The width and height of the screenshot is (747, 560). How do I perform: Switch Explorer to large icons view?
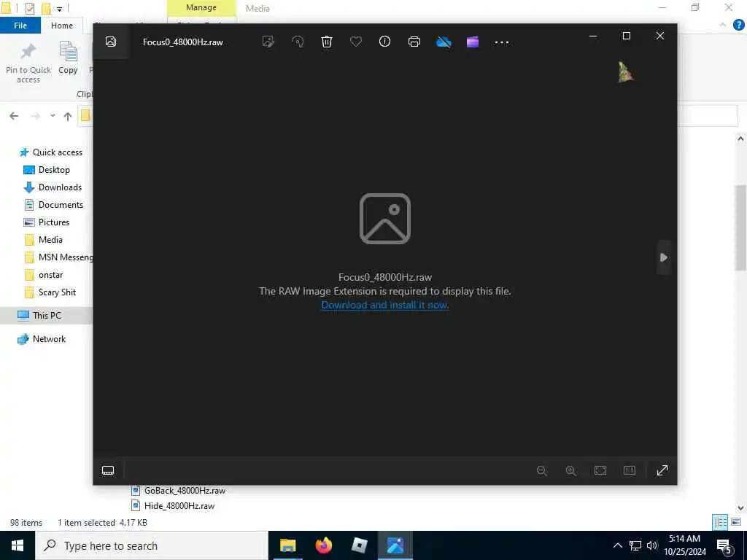tap(736, 522)
